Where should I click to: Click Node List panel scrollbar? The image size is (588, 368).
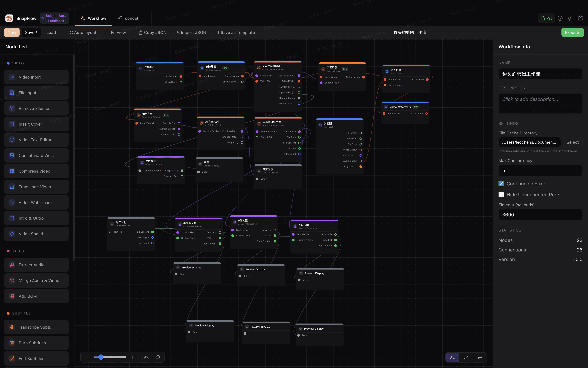(73, 158)
